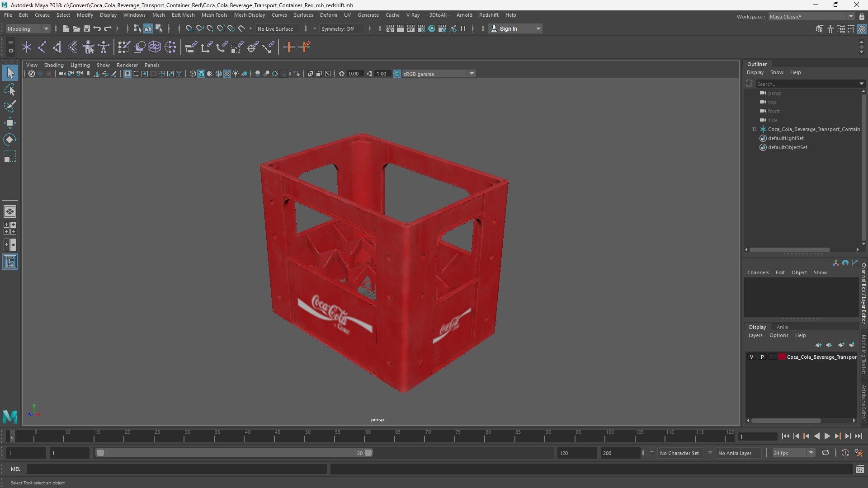This screenshot has height=488, width=868.
Task: Open the Redshift menu
Action: pos(489,15)
